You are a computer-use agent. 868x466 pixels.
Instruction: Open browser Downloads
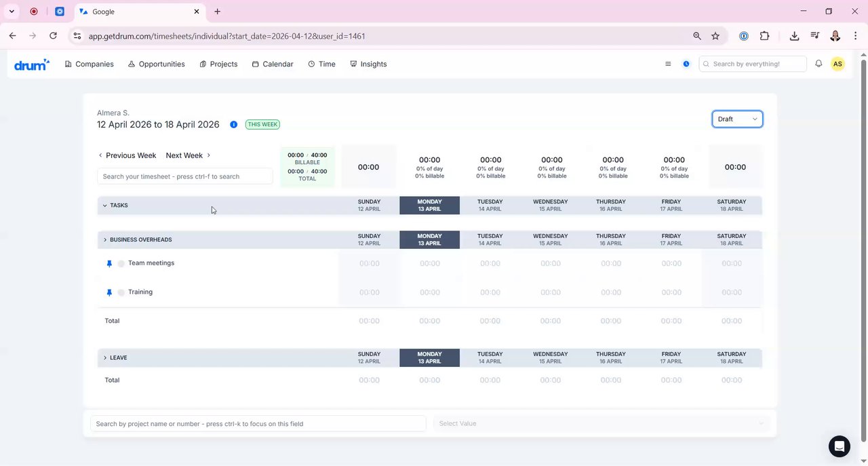point(794,36)
